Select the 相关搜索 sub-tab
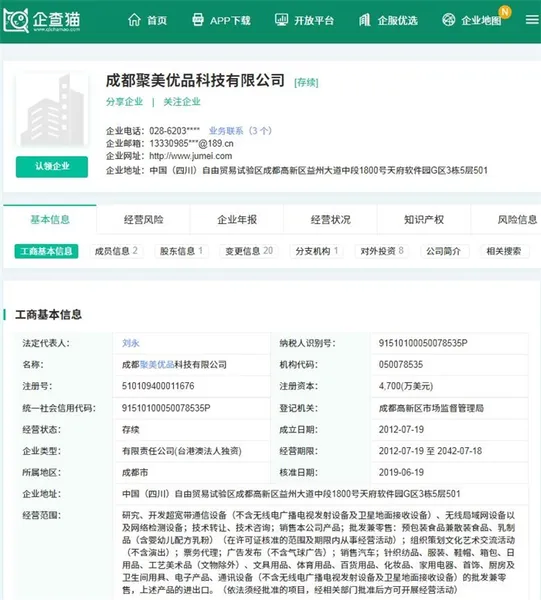541x600 pixels. coord(504,251)
